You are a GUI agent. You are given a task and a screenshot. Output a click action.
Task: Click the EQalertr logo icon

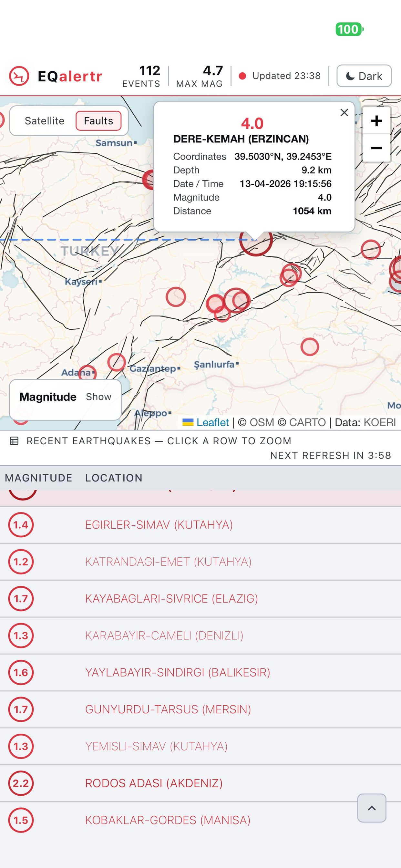(19, 76)
